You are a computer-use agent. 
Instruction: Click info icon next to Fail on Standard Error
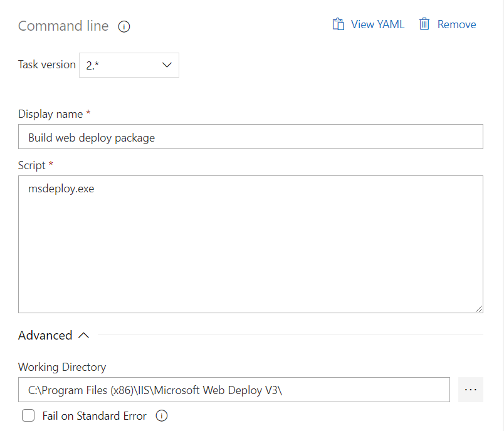[x=162, y=416]
